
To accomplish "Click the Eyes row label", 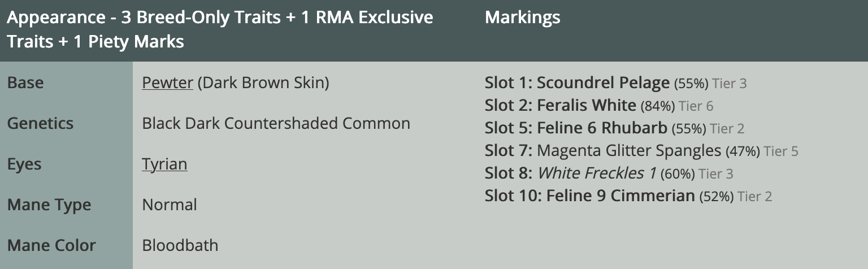I will pos(24,164).
